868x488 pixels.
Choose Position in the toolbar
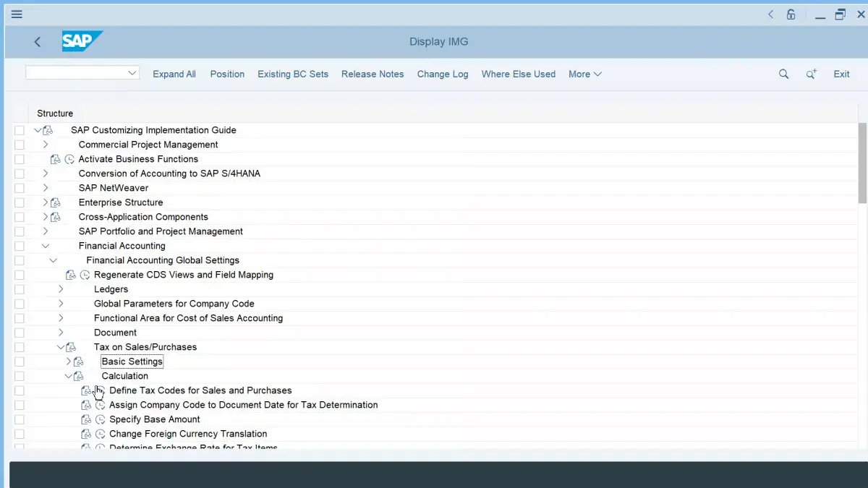click(227, 74)
